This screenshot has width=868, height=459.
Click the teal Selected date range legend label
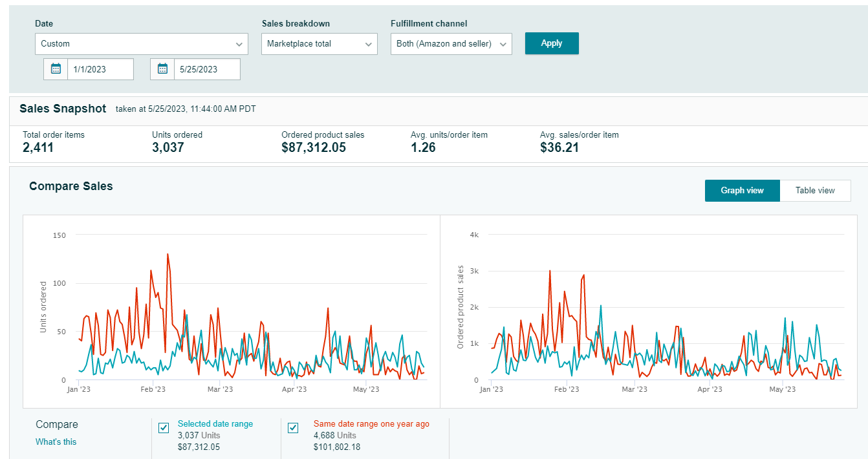pyautogui.click(x=215, y=424)
